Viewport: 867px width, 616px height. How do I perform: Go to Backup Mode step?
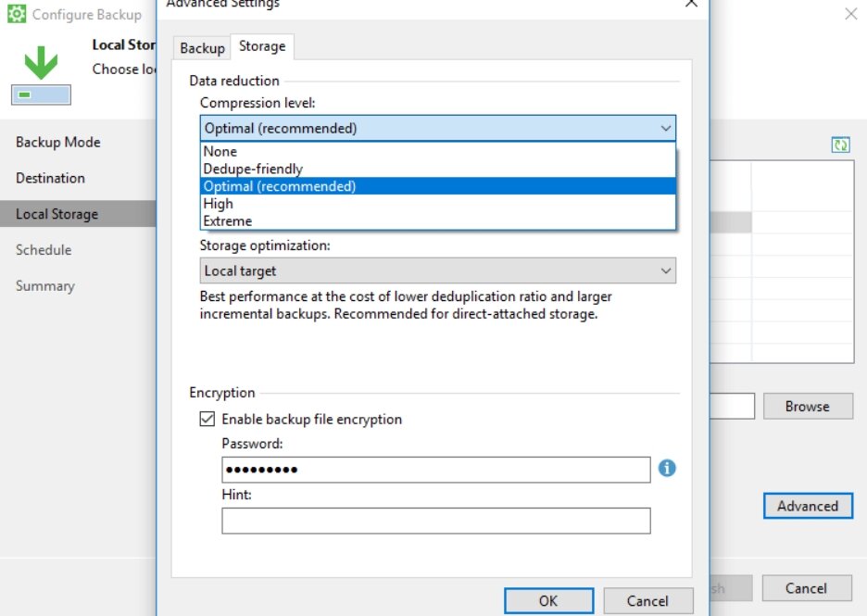pyautogui.click(x=58, y=142)
